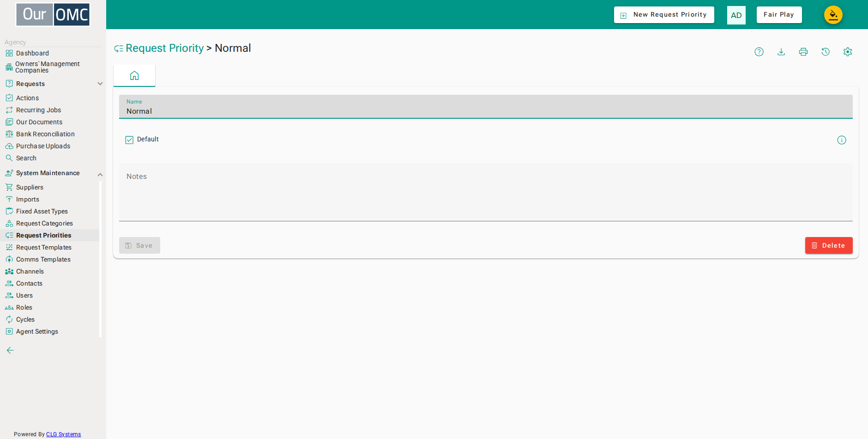Click the Cycles refresh icon
The image size is (868, 439).
tap(9, 319)
